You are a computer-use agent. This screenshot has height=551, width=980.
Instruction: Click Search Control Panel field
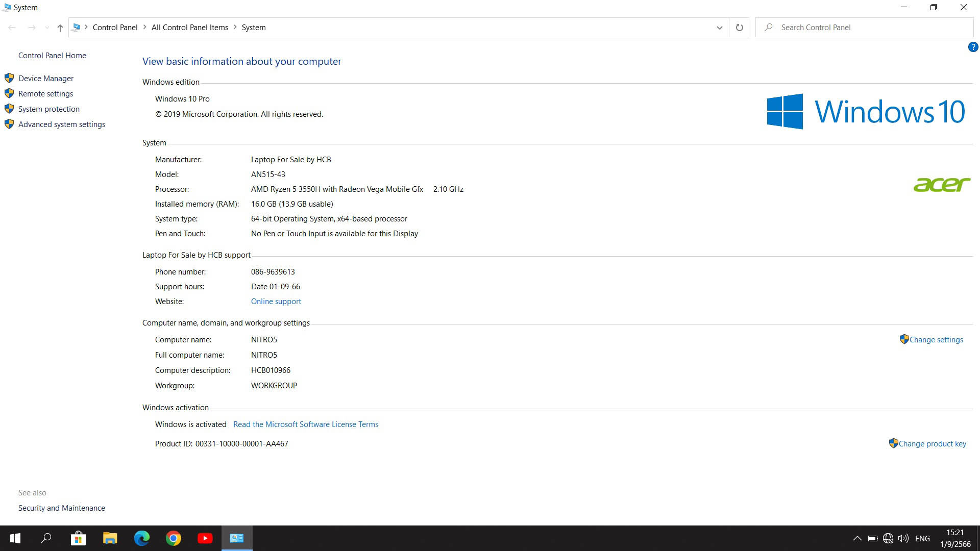click(864, 28)
